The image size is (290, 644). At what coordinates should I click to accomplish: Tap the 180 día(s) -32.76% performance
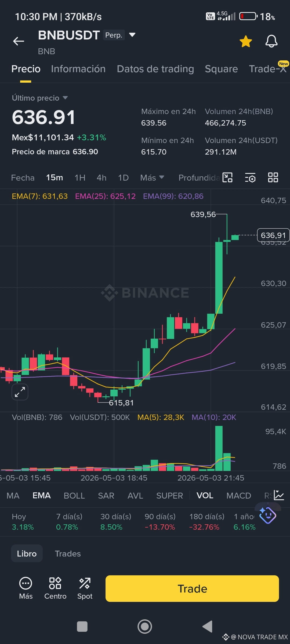point(207,522)
